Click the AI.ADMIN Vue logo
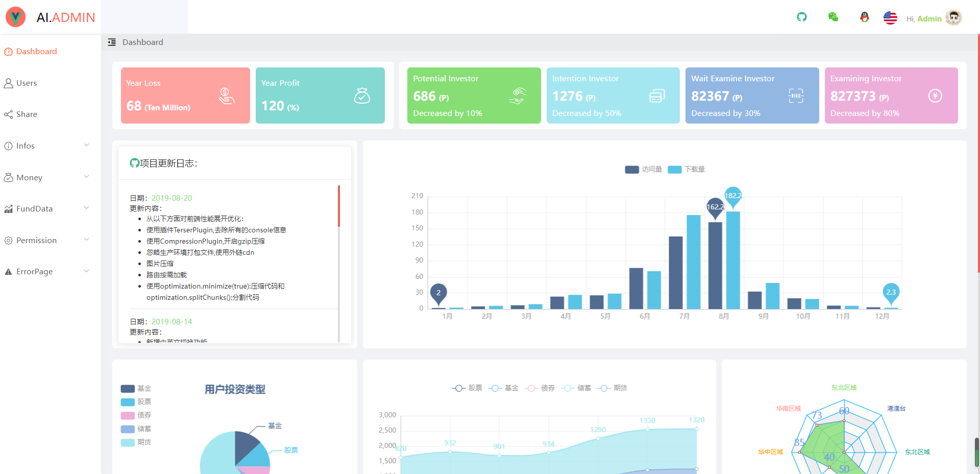980x474 pixels. 16,17
